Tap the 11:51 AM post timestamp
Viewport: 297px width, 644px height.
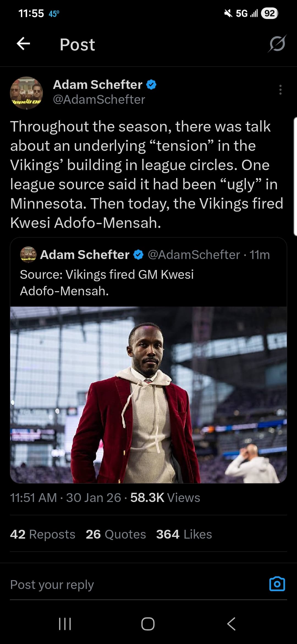pos(33,498)
